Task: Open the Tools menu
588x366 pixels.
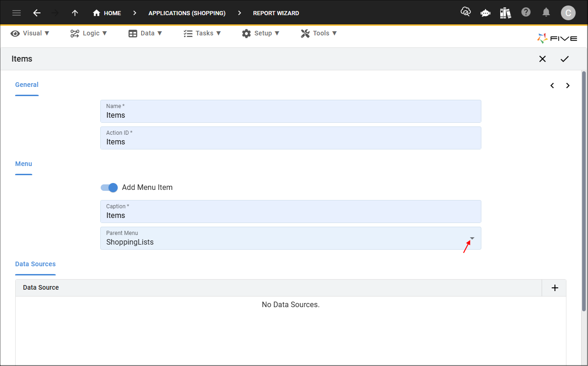Action: 319,33
